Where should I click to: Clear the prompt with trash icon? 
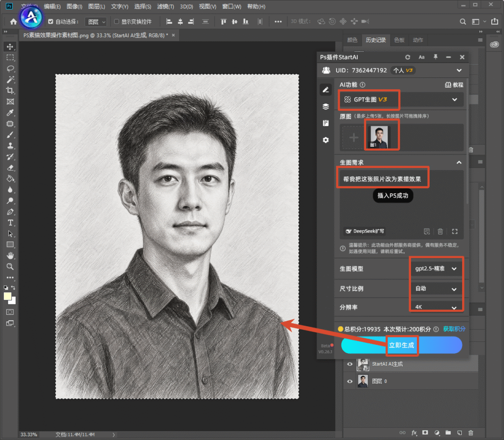[441, 231]
